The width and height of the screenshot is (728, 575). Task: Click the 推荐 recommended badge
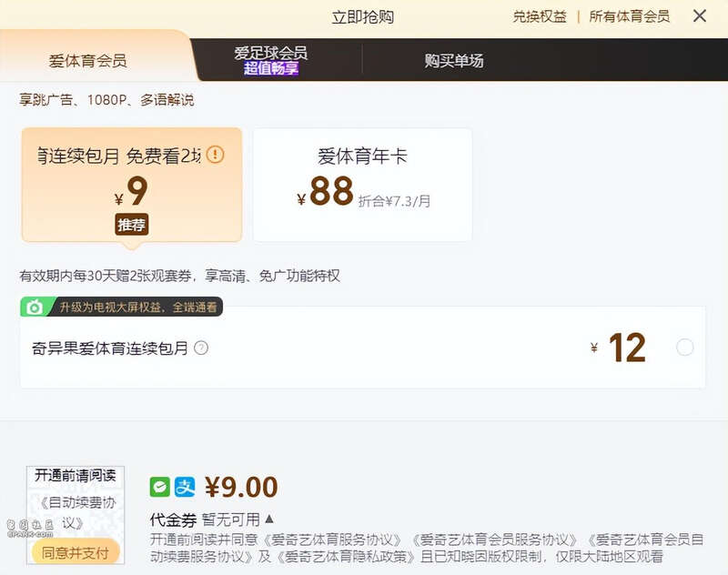click(131, 225)
